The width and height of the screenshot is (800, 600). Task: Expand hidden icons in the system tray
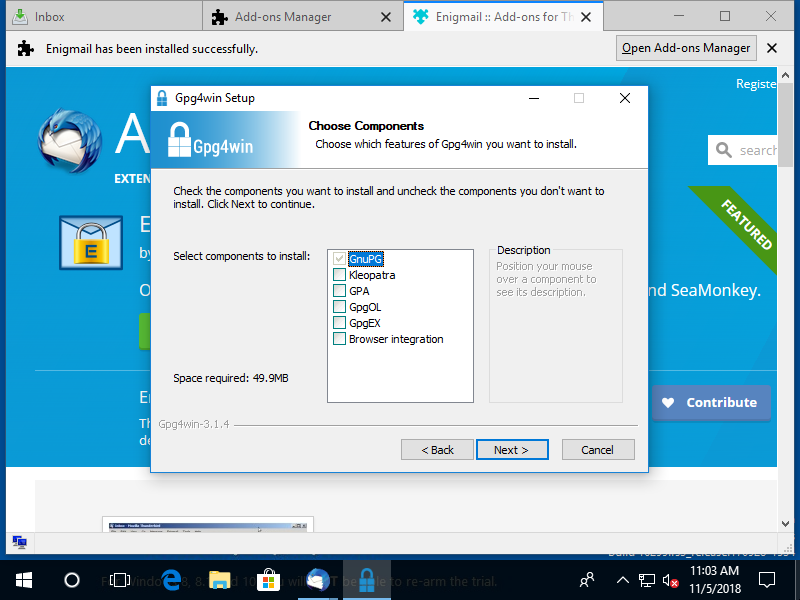[x=622, y=580]
